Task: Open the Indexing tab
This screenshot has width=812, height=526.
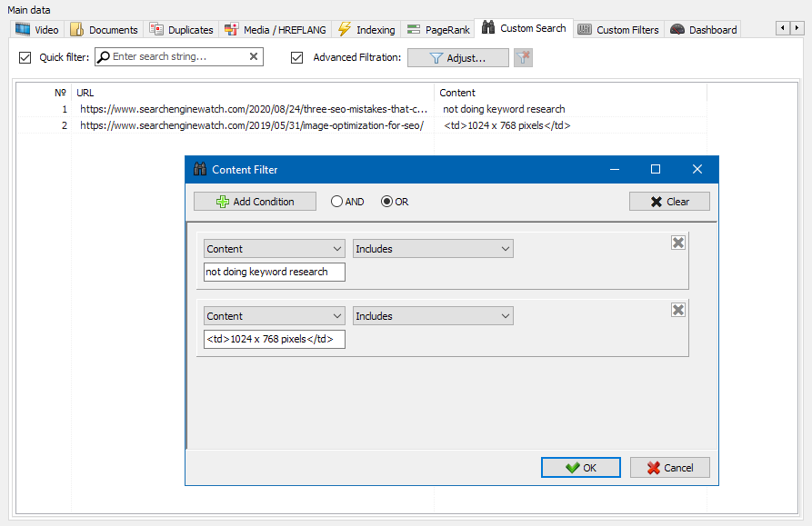Action: [x=366, y=30]
